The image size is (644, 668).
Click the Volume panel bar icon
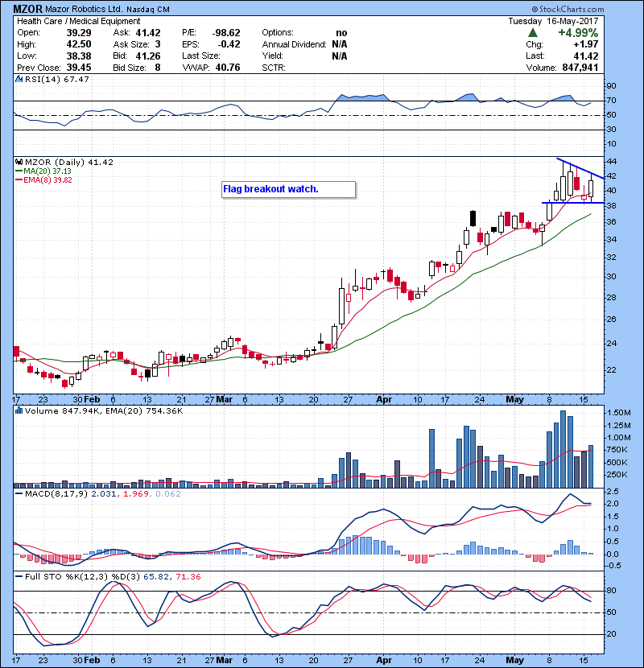click(x=19, y=410)
